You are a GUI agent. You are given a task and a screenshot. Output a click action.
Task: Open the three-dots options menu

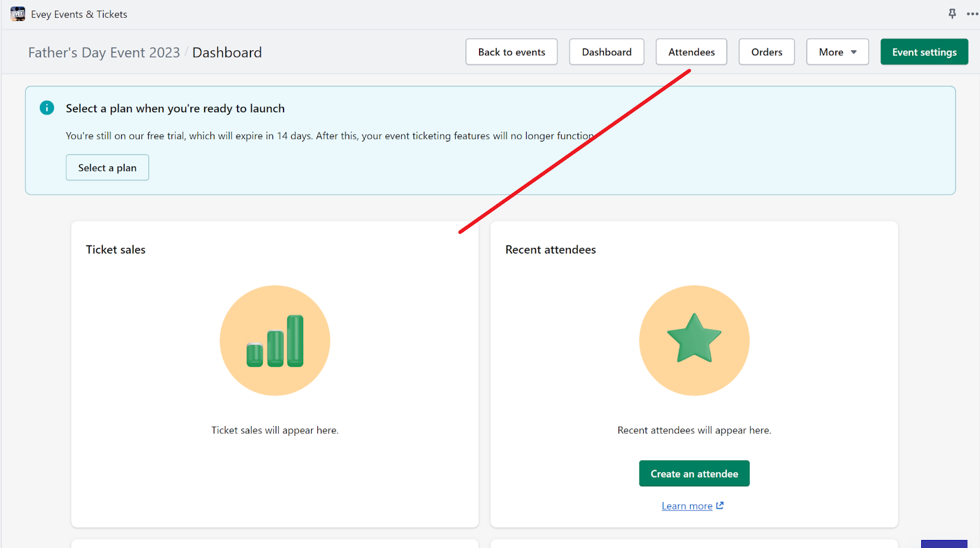tap(972, 13)
